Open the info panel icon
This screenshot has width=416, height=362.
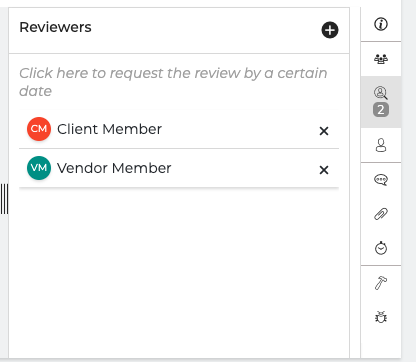click(381, 24)
